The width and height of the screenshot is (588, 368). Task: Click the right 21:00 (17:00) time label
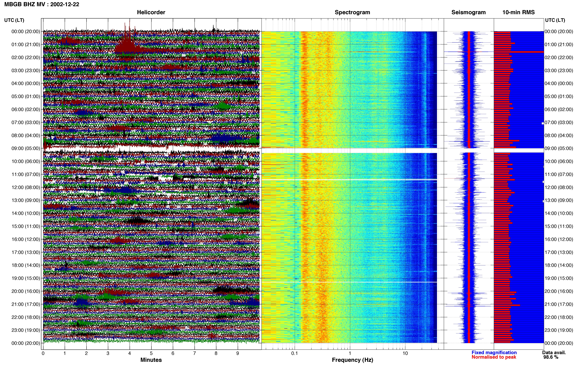point(559,304)
